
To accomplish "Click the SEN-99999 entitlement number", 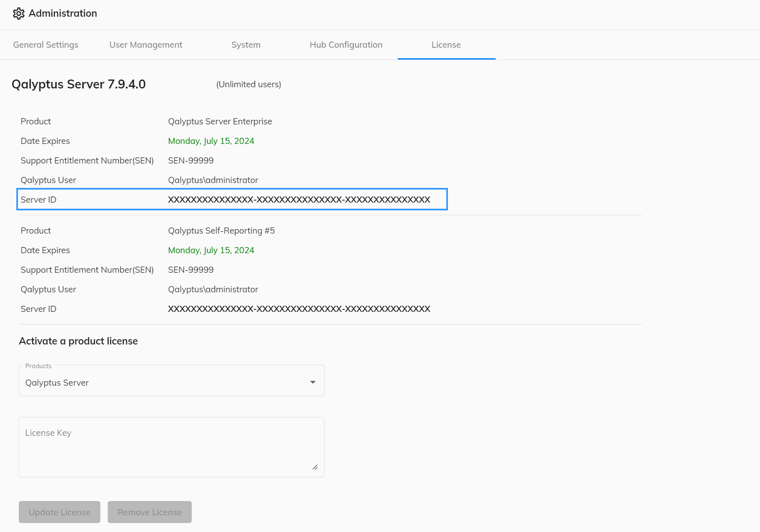I will coord(191,160).
